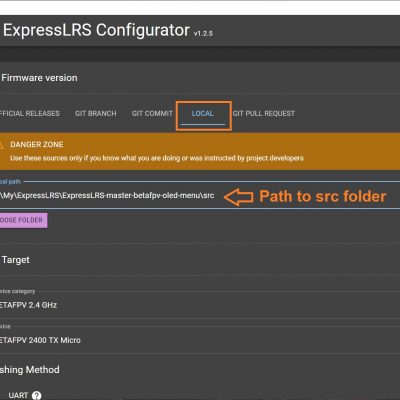The width and height of the screenshot is (400, 400).
Task: Open the Device category BETAFPV 2.4 GHz dropdown
Action: point(200,305)
